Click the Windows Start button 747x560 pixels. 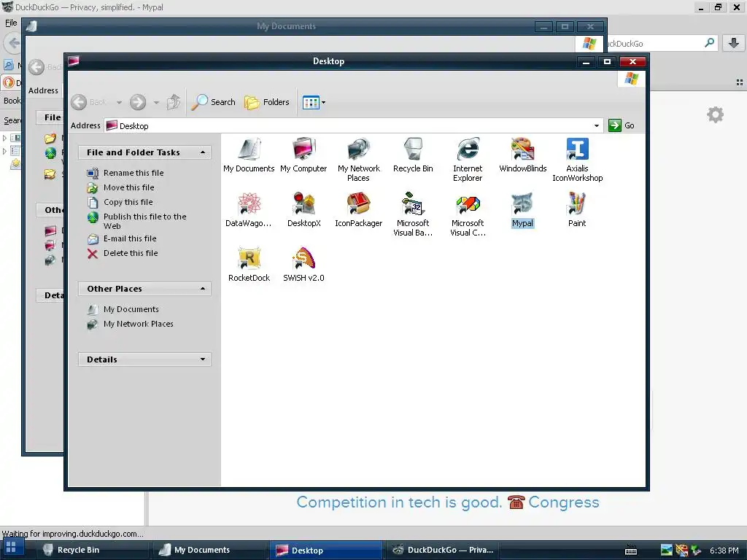(x=12, y=548)
